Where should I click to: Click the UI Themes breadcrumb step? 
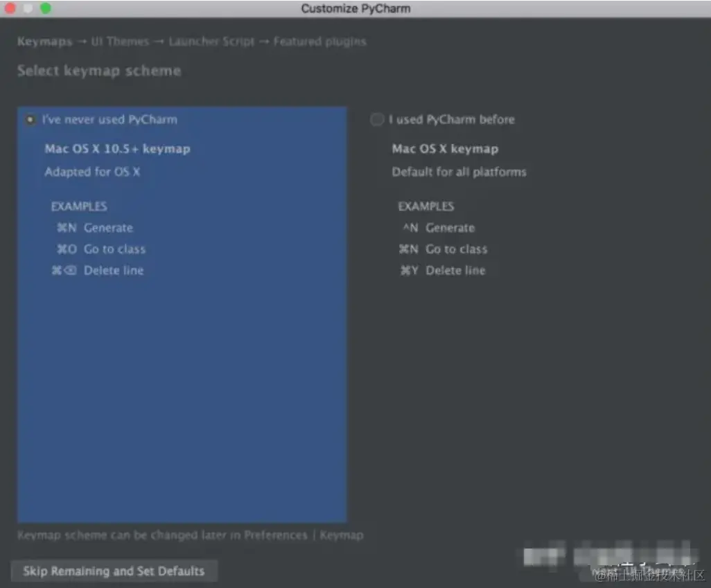[120, 42]
